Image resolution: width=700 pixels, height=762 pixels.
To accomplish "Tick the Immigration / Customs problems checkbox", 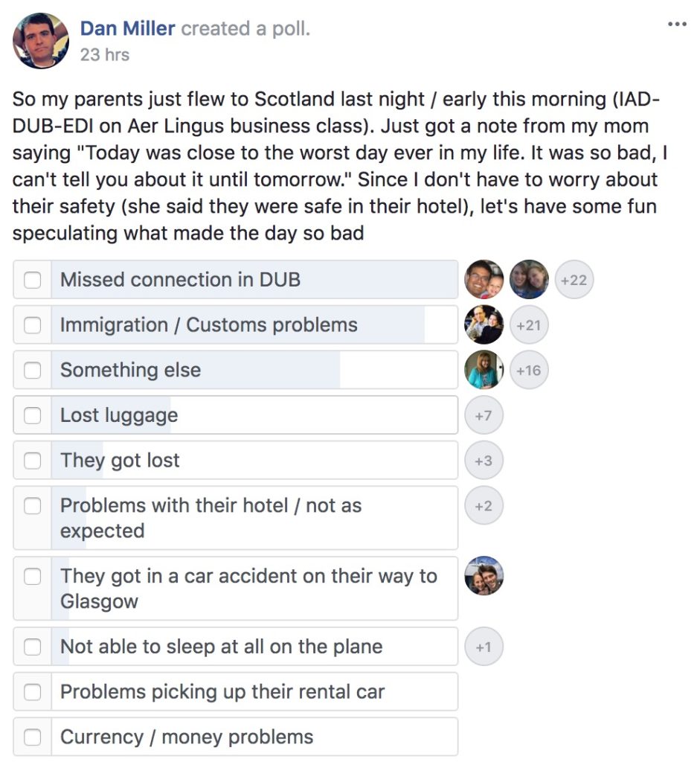I will pyautogui.click(x=33, y=325).
